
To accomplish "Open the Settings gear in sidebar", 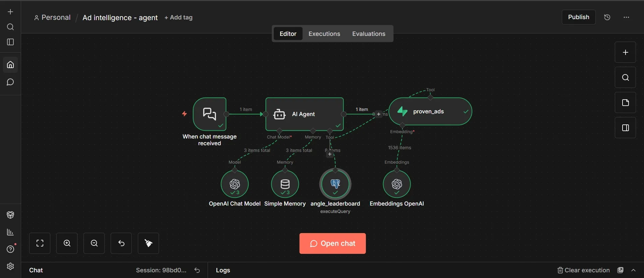I will (x=10, y=266).
